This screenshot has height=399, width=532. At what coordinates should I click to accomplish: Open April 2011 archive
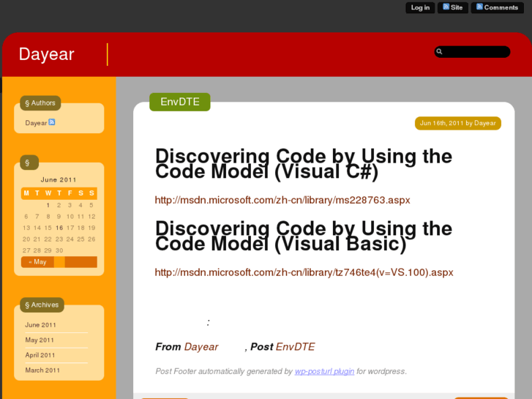(x=40, y=355)
